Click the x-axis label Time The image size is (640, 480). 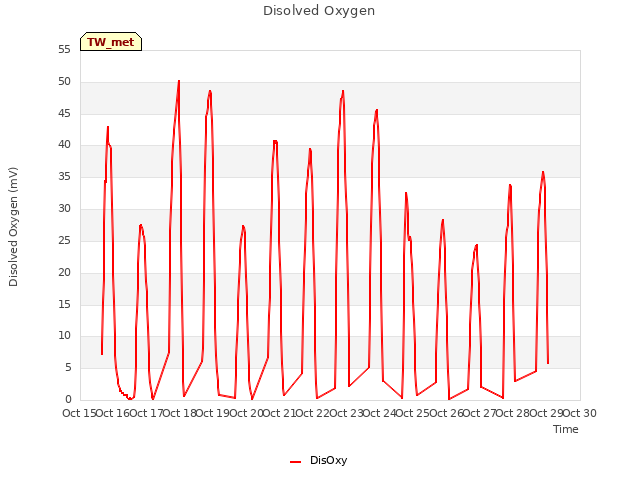pyautogui.click(x=566, y=429)
